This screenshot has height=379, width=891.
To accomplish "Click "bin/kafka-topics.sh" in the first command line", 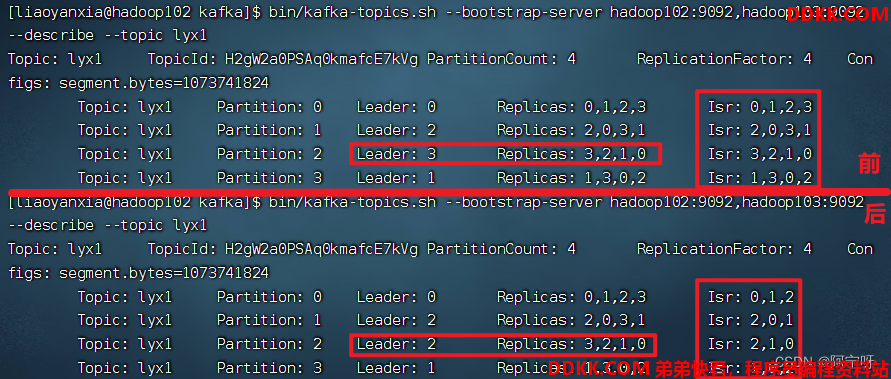I will pyautogui.click(x=352, y=12).
